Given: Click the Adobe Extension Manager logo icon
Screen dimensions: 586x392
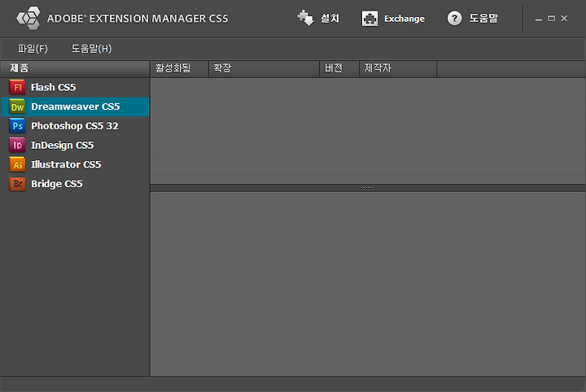Looking at the screenshot, I should tap(28, 18).
